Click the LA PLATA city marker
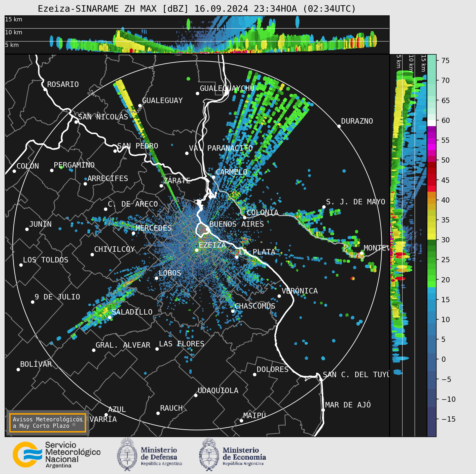 (237, 257)
